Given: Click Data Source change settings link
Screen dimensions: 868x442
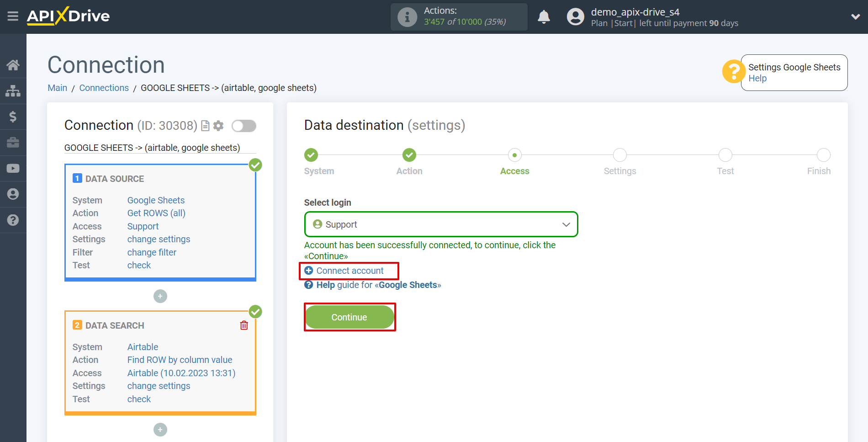Looking at the screenshot, I should tap(159, 239).
